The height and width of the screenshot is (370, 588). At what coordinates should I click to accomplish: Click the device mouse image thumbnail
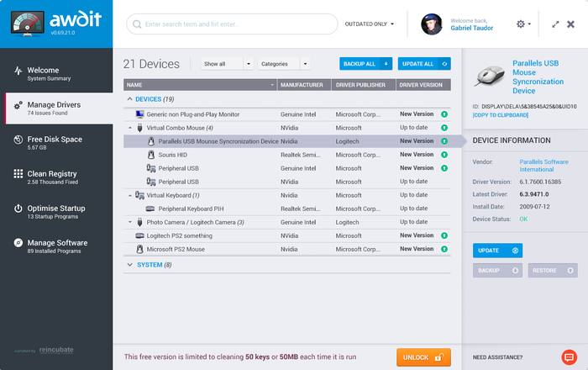pos(490,76)
